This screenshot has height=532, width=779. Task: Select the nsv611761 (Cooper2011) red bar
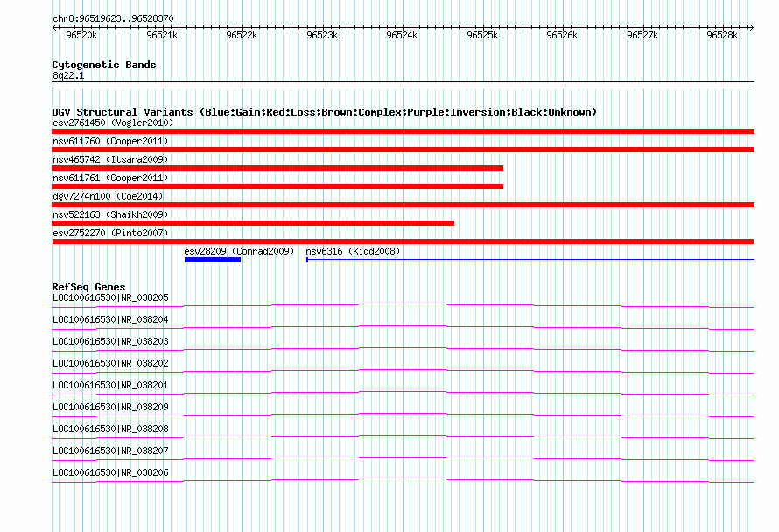point(277,186)
